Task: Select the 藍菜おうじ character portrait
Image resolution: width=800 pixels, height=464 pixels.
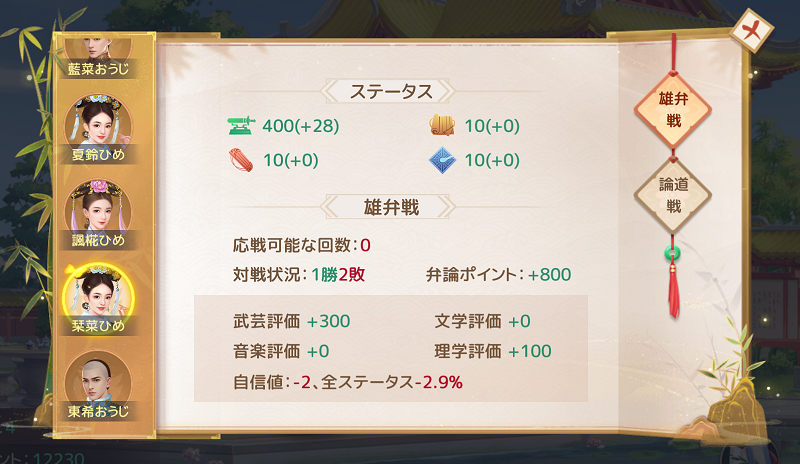Action: (x=98, y=44)
